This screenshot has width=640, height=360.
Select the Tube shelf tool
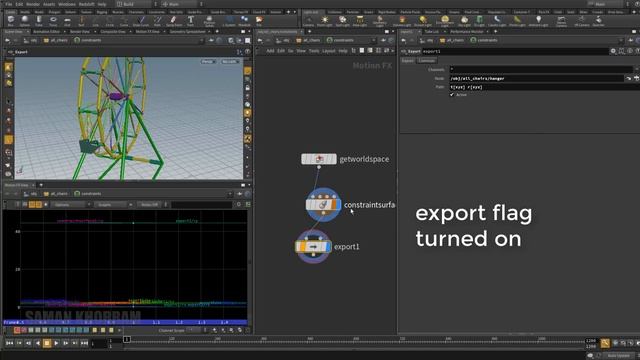coord(39,21)
